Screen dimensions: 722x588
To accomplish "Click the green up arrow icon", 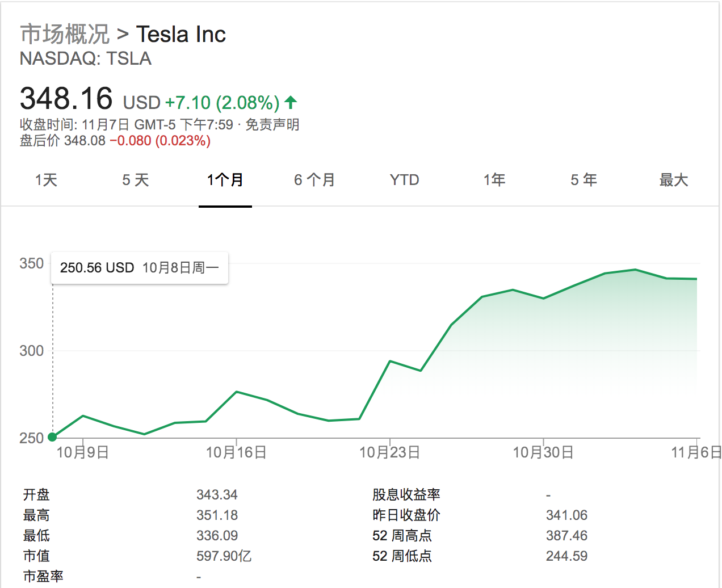I will click(291, 103).
